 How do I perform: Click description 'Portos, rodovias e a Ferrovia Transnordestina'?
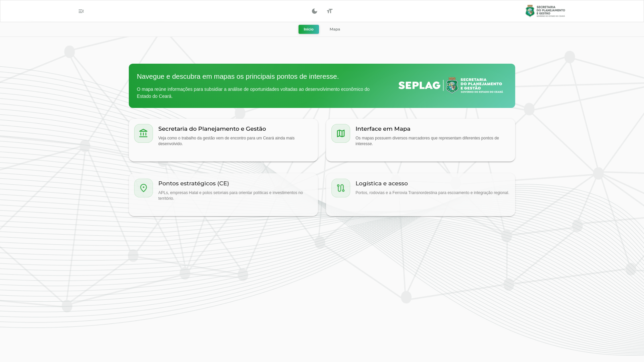[x=432, y=193]
